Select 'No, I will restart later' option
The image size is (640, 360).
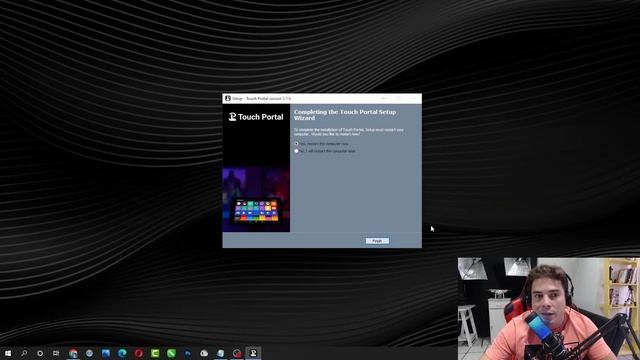pyautogui.click(x=296, y=151)
